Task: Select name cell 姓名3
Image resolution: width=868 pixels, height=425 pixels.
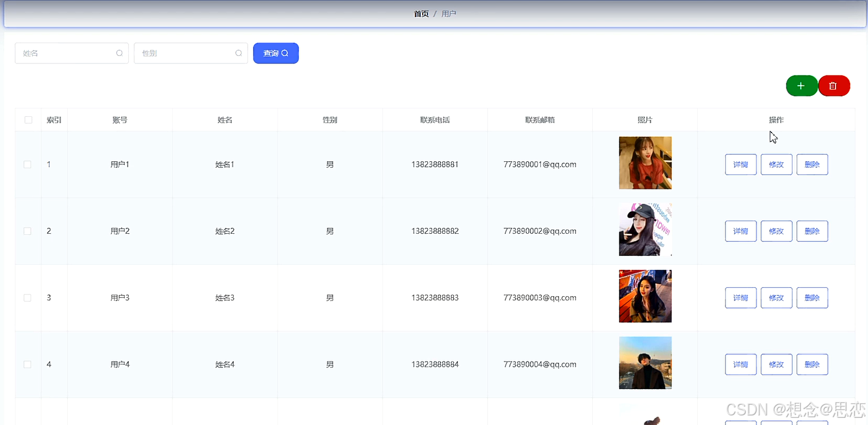Action: [x=225, y=297]
